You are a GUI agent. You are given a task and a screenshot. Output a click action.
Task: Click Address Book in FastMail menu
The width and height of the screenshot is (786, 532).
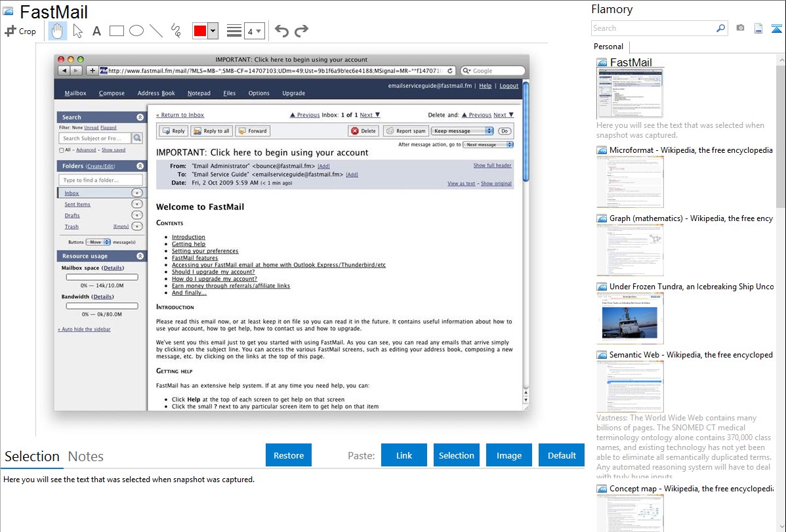click(156, 93)
